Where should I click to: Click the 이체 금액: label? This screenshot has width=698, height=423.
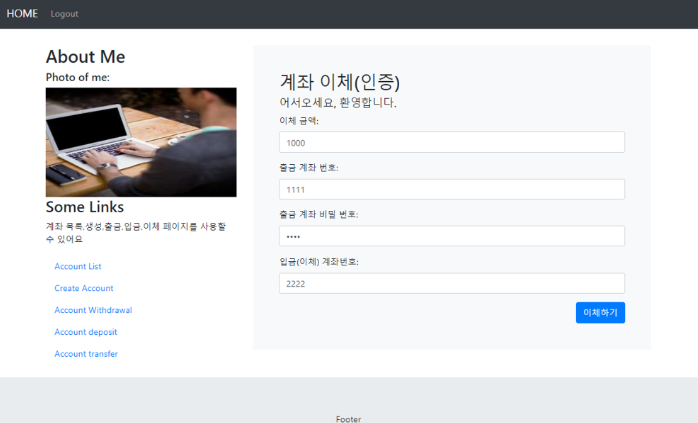click(x=299, y=121)
